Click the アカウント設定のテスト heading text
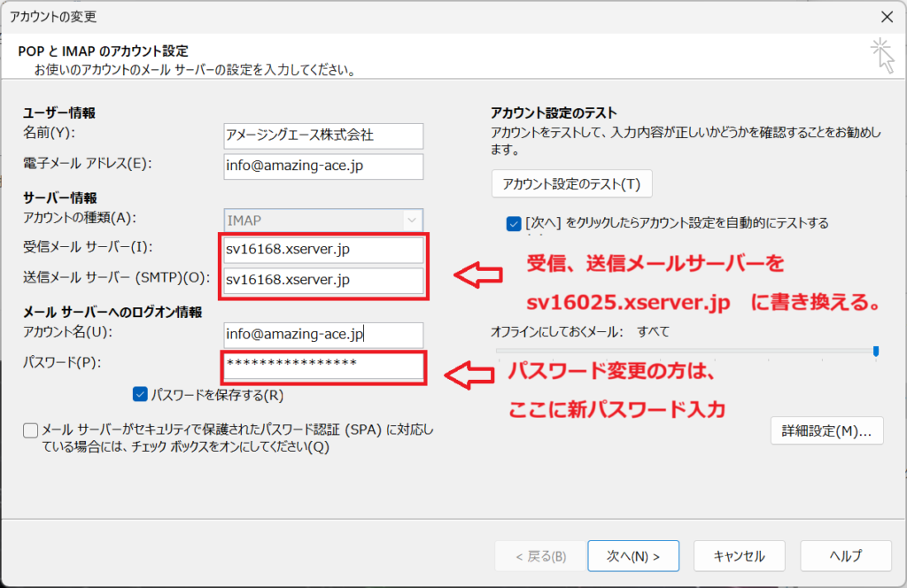Image resolution: width=907 pixels, height=588 pixels. point(554,112)
